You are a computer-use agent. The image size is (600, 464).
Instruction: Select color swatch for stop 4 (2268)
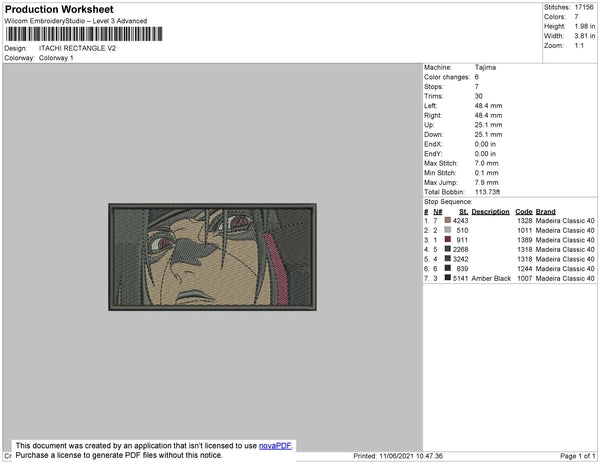448,249
